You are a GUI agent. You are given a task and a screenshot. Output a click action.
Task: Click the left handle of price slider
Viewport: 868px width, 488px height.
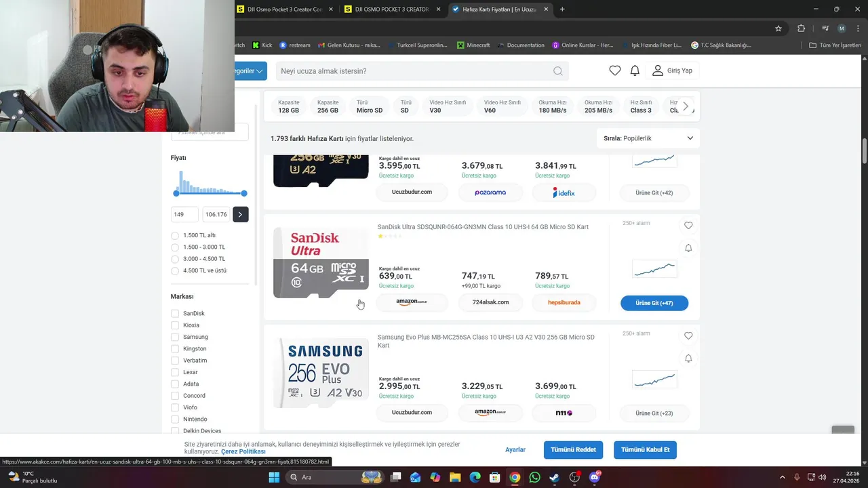pos(176,194)
